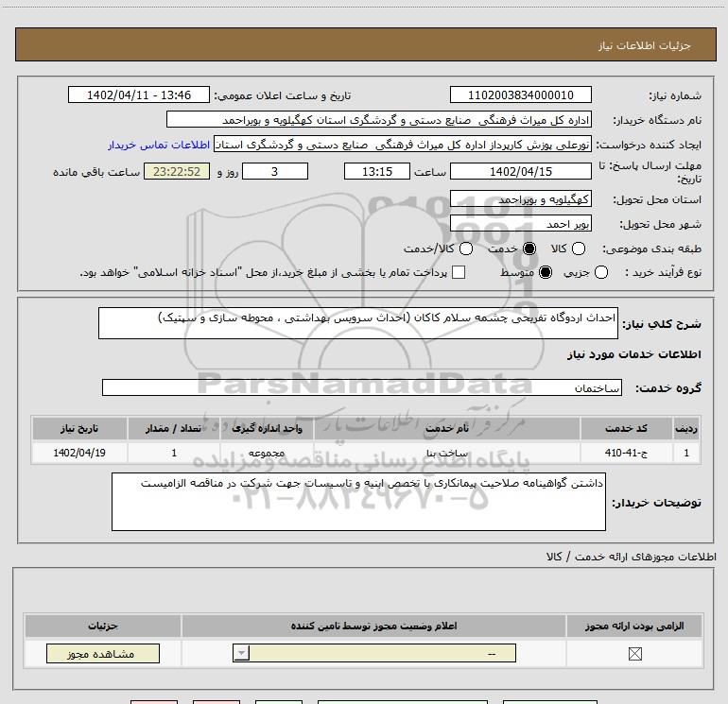
Task: Click the کد خدمت column header
Action: [x=626, y=428]
